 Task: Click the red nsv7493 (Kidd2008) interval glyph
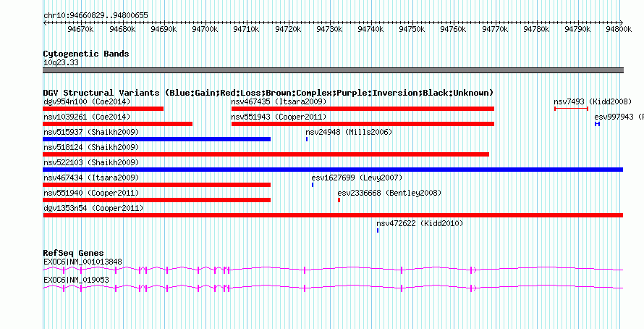[x=572, y=109]
